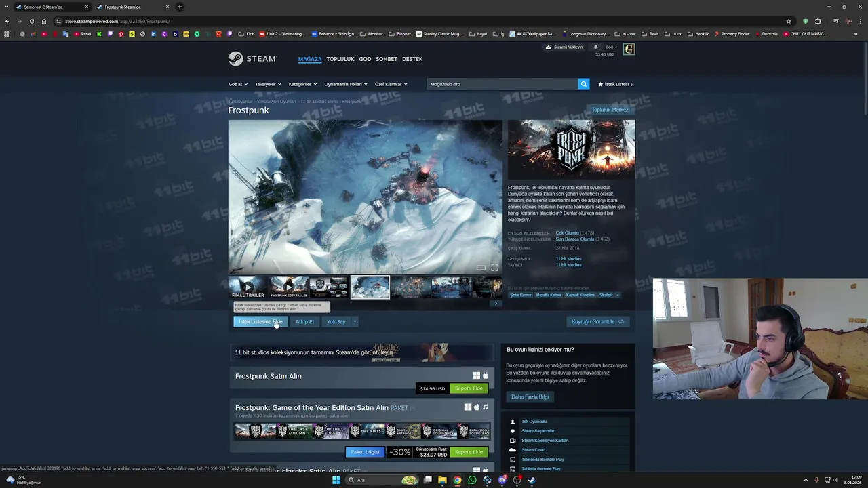Open WhatsApp from the taskbar
Screen dimensions: 868x488
click(472, 480)
